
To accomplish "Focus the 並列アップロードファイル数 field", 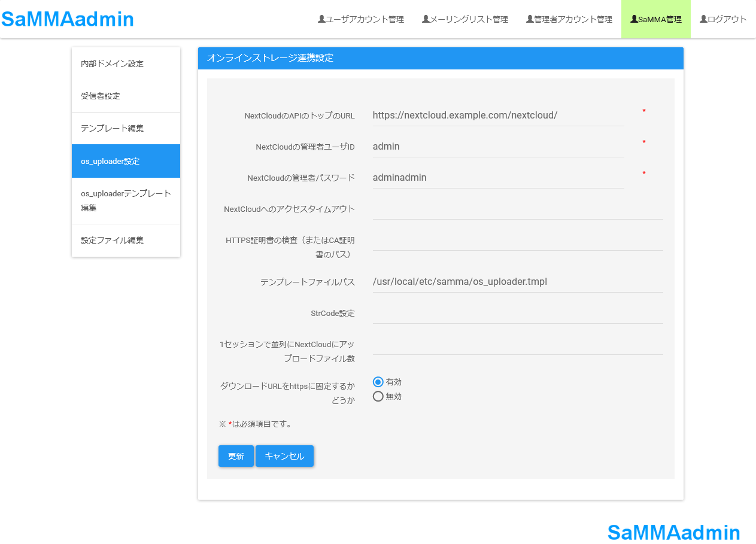I will tap(517, 344).
